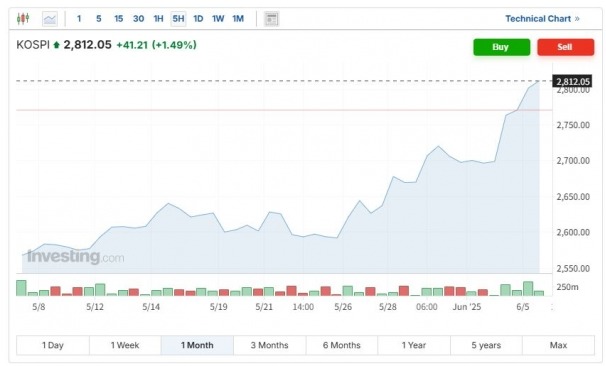Choose the 30 minute interval
This screenshot has height=366, width=606.
[x=138, y=19]
